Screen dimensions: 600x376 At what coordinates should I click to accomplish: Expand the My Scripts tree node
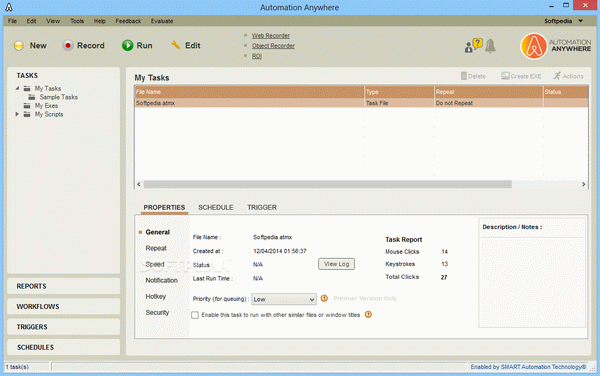(17, 114)
